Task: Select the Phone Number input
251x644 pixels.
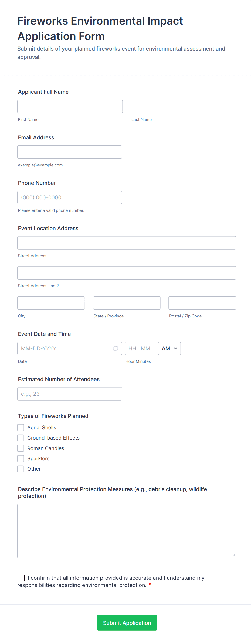Action: click(x=70, y=197)
